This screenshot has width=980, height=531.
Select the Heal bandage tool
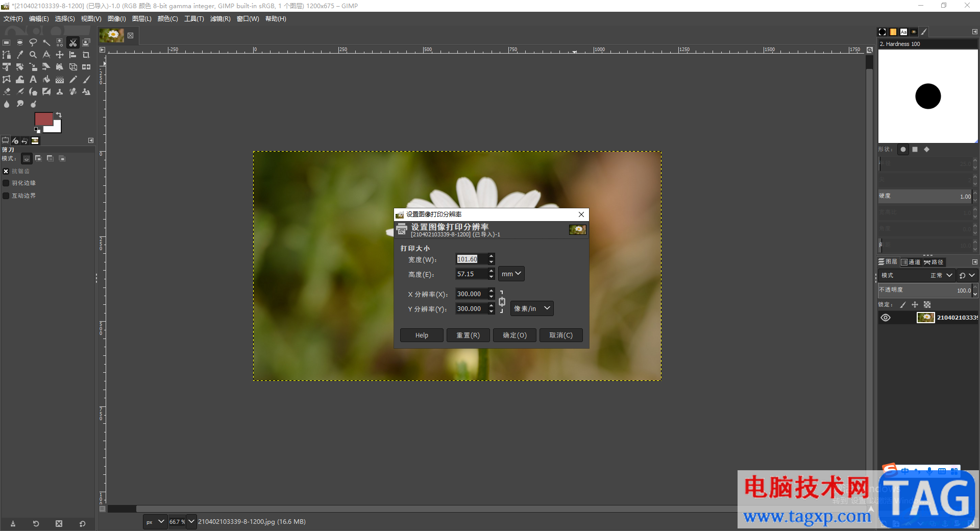[x=73, y=91]
